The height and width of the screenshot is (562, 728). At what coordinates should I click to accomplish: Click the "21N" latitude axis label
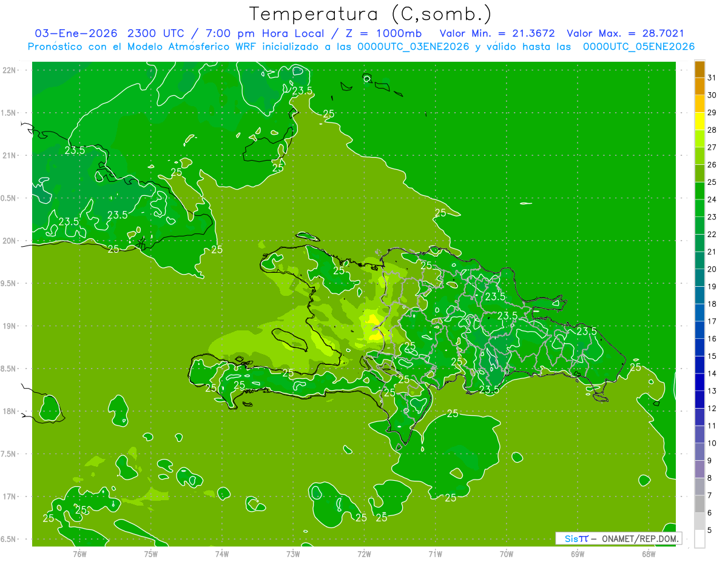[9, 156]
